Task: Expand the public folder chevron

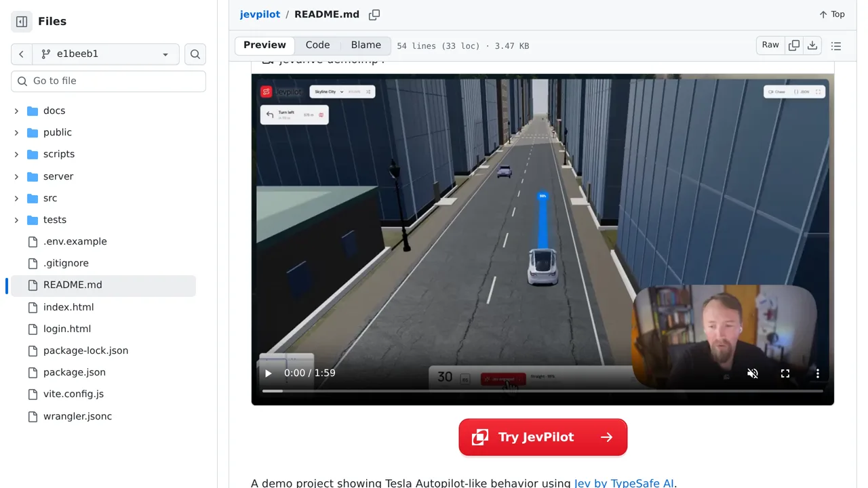Action: pyautogui.click(x=16, y=132)
